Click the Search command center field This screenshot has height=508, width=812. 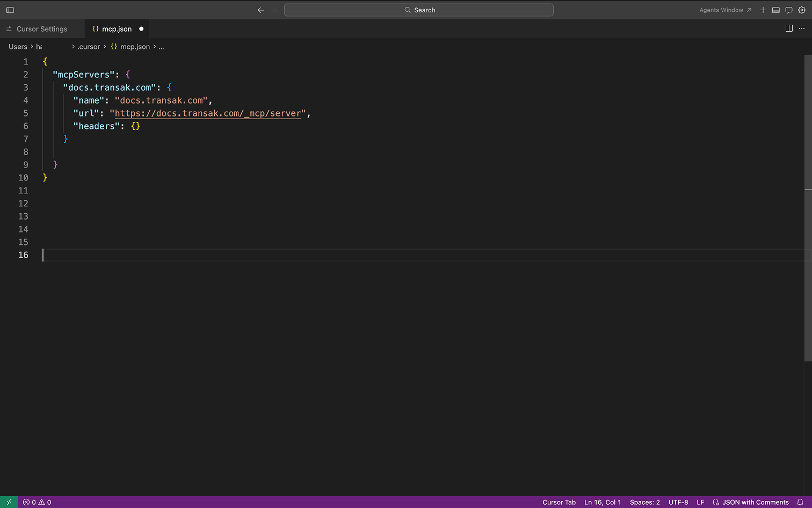(418, 10)
